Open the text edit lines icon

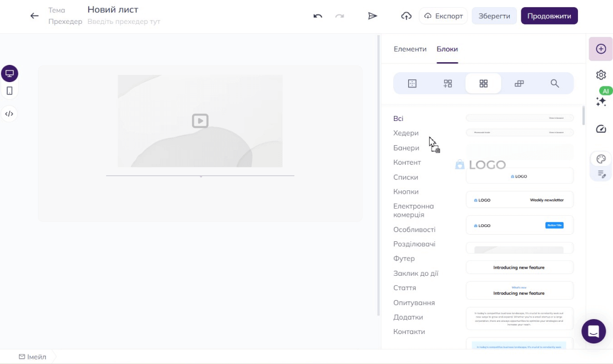click(x=602, y=174)
